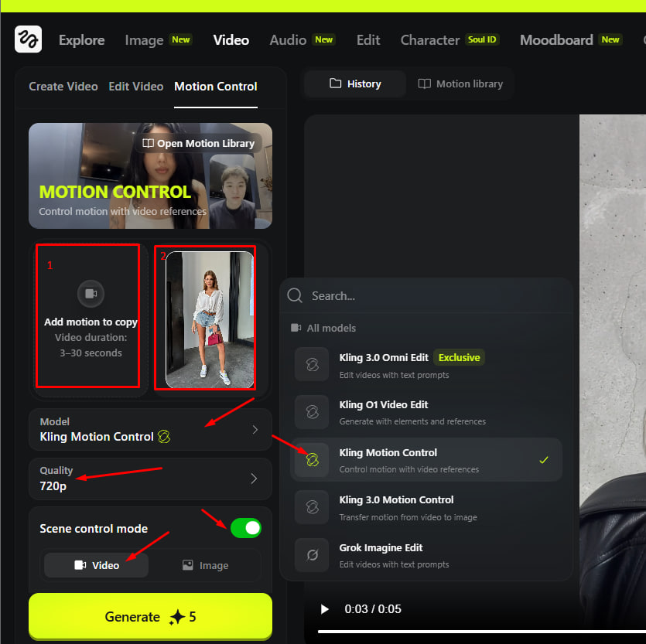Click the play button in video player

coord(325,609)
